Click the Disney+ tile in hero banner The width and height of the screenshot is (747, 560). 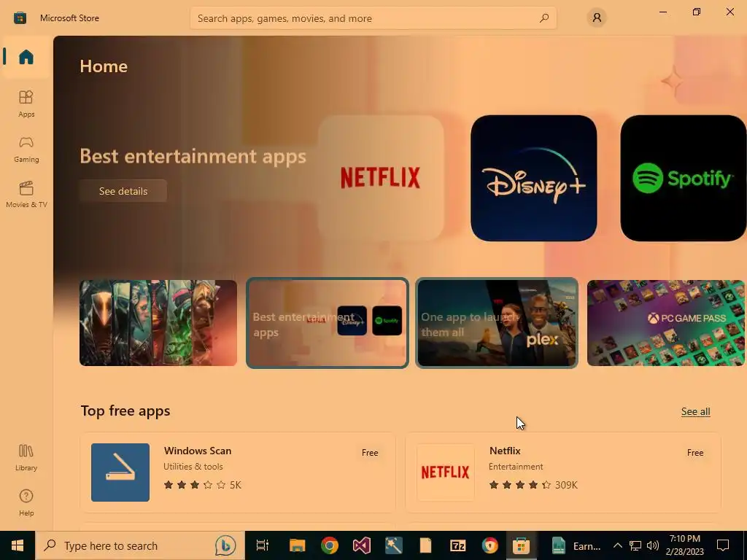coord(533,178)
